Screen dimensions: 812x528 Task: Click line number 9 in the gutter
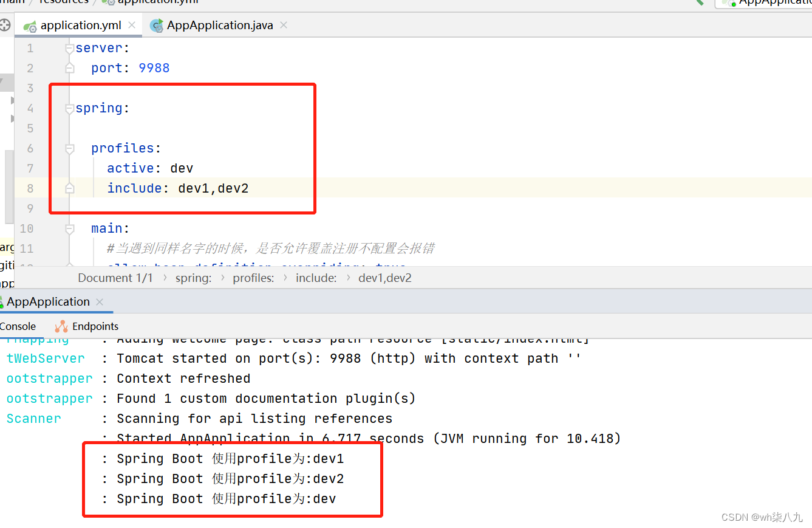point(30,208)
